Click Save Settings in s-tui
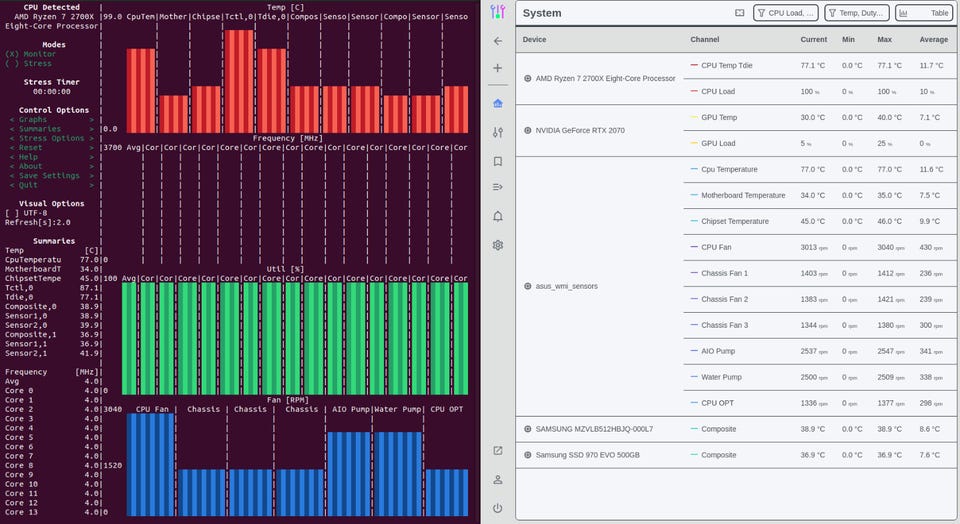Screen dimensions: 960x524 pos(52,176)
